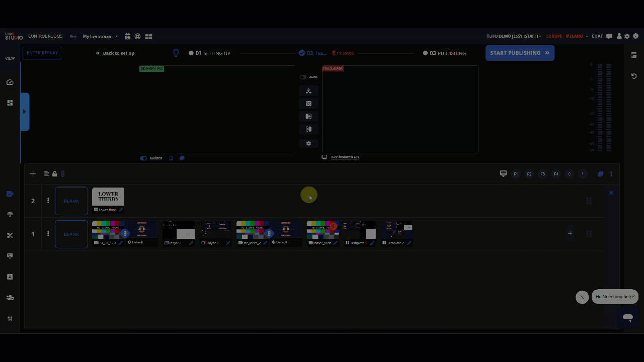Expand the Europe Ireland region dropdown

tap(567, 36)
